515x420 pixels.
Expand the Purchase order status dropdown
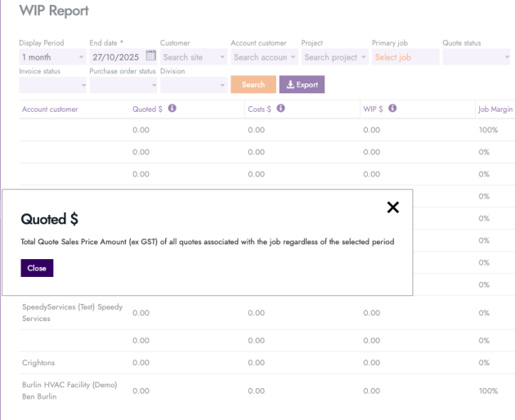(x=123, y=84)
